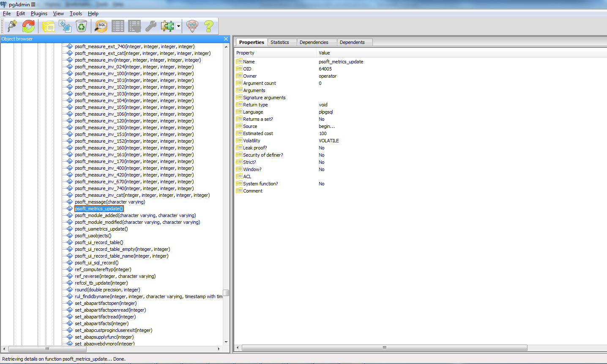This screenshot has width=607, height=364.
Task: Click the Properties panel horizontal scrollbar thumb
Action: [x=385, y=348]
